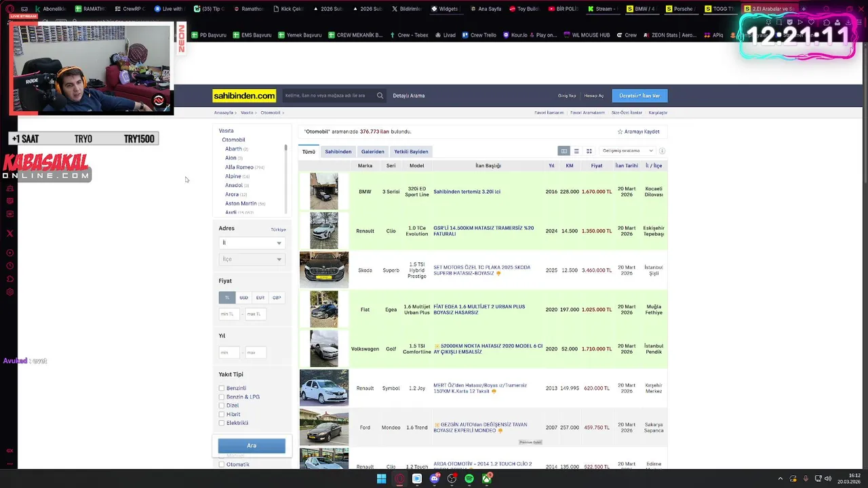This screenshot has width=868, height=488.
Task: Click the X (Twitter) sidebar icon
Action: tap(9, 233)
